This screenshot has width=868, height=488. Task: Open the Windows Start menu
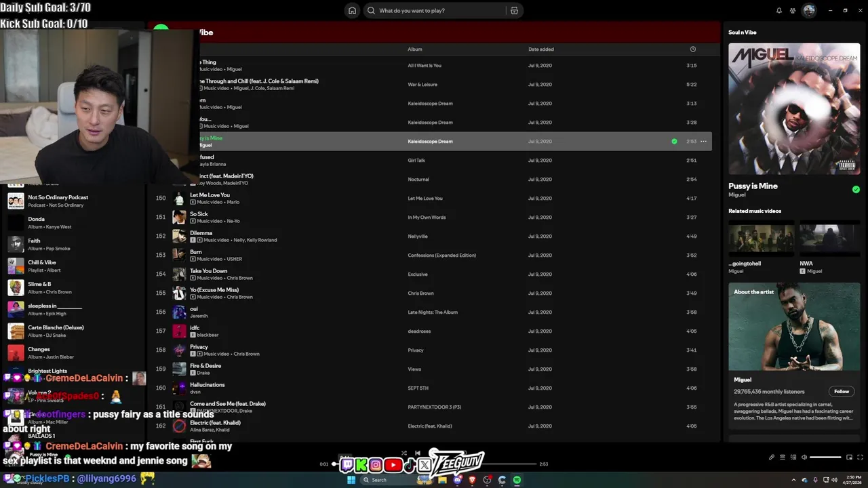pos(351,480)
